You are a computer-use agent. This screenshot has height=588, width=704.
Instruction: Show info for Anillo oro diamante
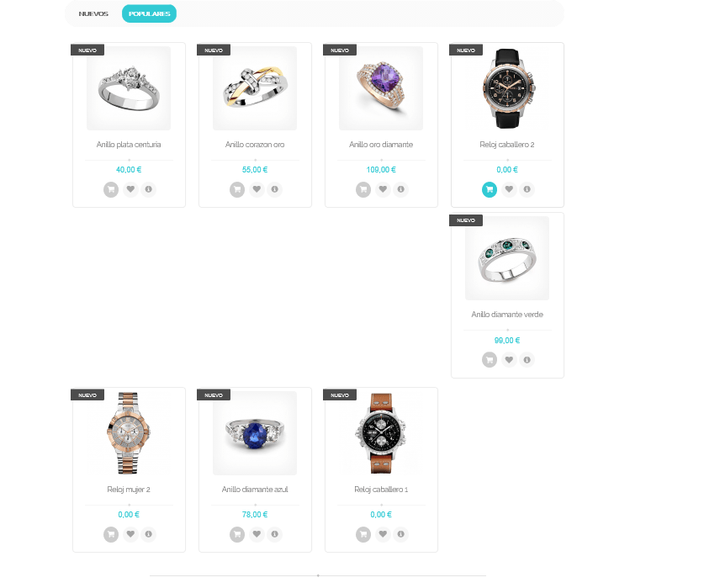point(401,189)
